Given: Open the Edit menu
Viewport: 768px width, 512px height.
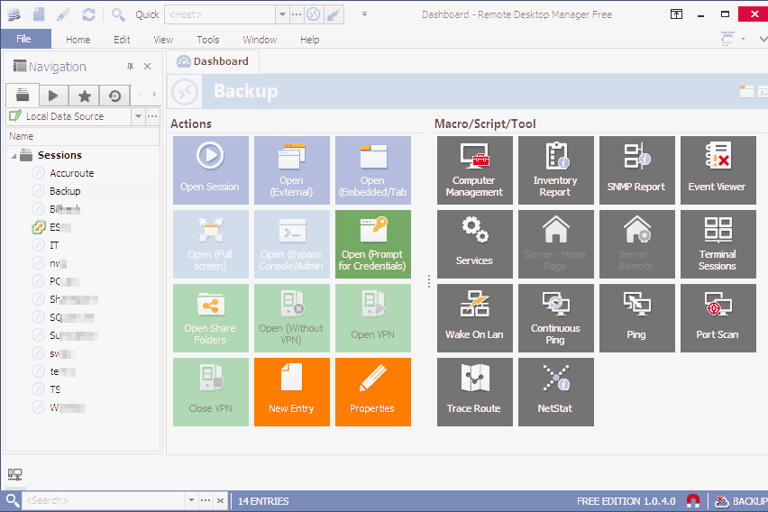Looking at the screenshot, I should pyautogui.click(x=122, y=40).
